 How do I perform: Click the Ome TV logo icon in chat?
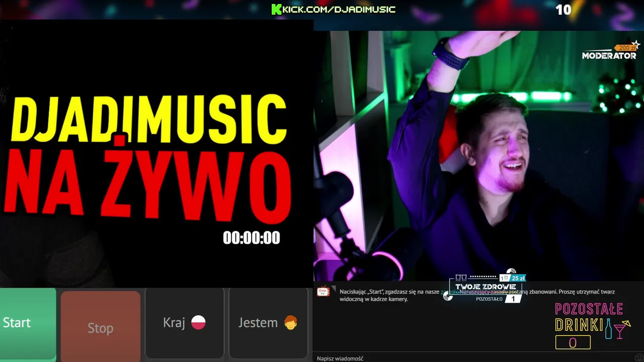click(324, 292)
